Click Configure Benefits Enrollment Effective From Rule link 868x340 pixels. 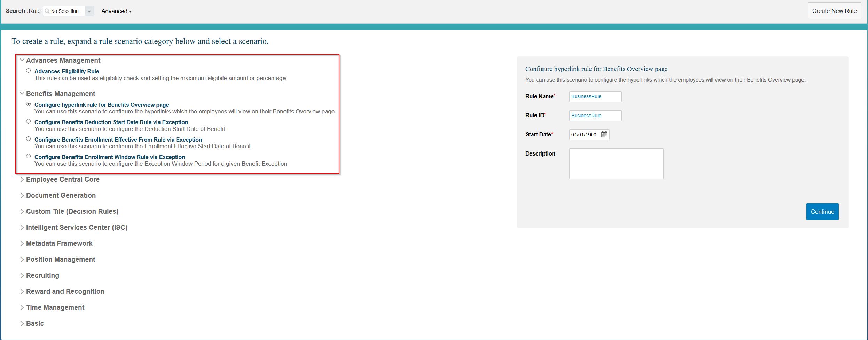point(118,140)
